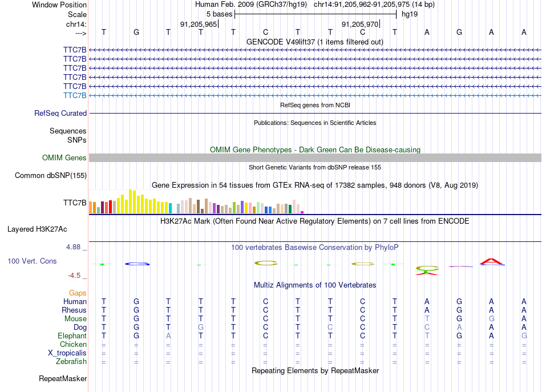Viewport: 542px width, 392px height.
Task: Click the greyed A in Elephant row
Action: pos(168,336)
